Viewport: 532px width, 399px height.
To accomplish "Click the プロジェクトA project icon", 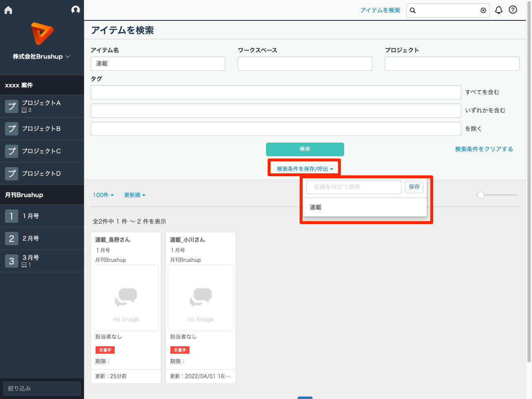I will (x=12, y=106).
